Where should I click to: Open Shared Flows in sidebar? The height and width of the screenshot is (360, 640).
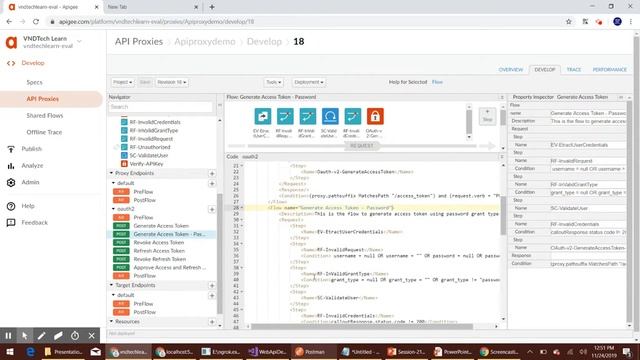45,116
